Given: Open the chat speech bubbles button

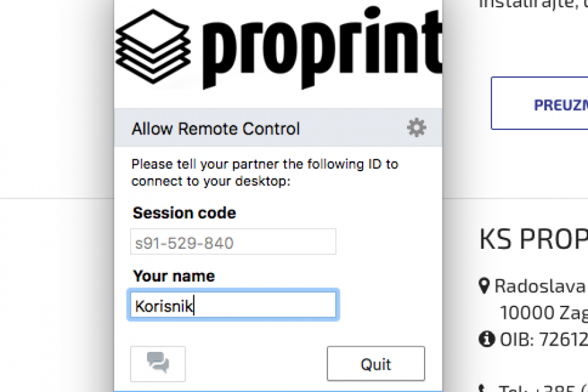Looking at the screenshot, I should [x=158, y=363].
